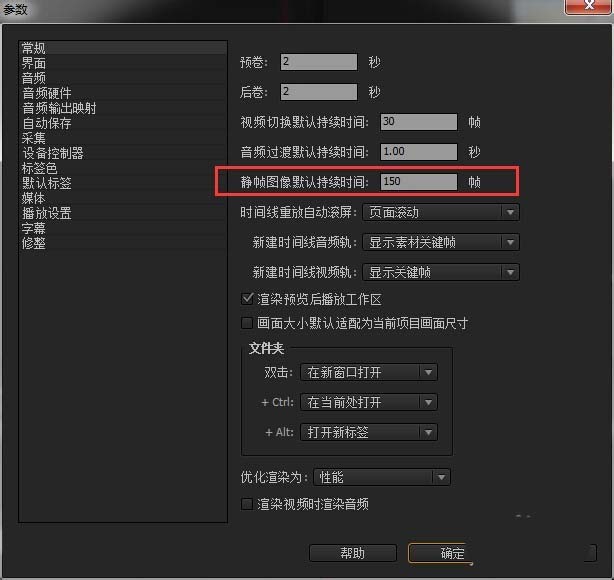Click the 后卷 seconds input field

pos(319,92)
